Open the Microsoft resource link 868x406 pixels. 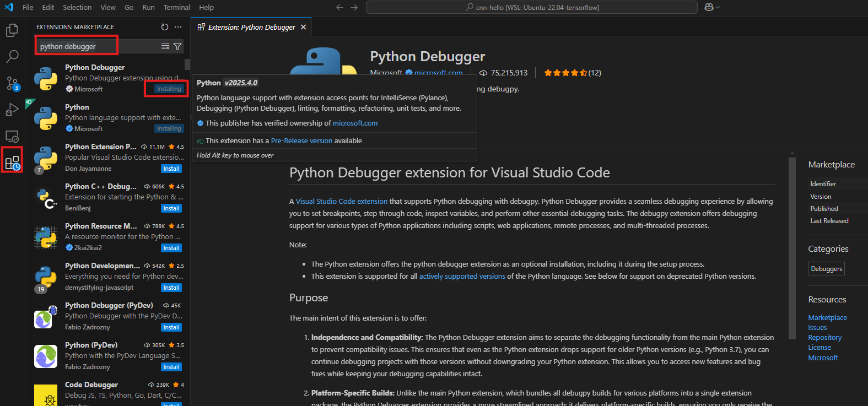tap(823, 358)
